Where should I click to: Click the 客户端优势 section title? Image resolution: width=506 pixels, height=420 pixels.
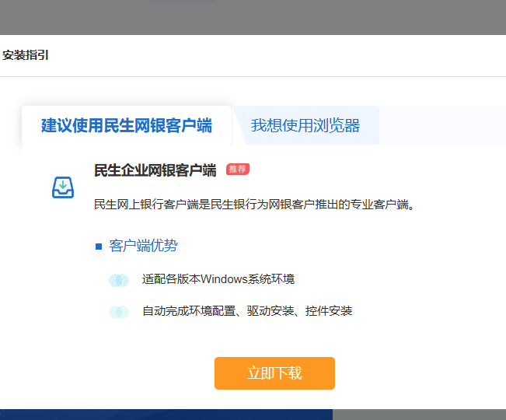143,246
